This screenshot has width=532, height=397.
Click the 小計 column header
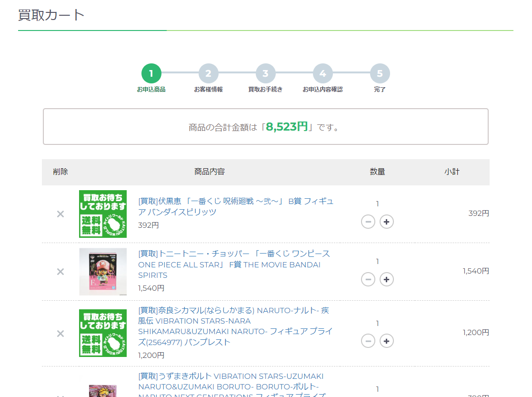click(x=452, y=172)
